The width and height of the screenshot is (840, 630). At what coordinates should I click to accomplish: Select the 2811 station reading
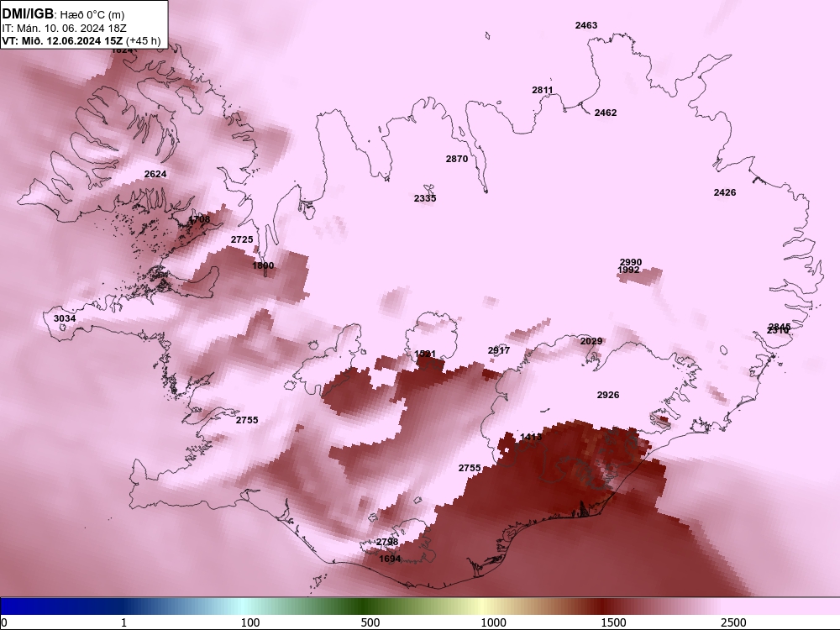click(542, 90)
